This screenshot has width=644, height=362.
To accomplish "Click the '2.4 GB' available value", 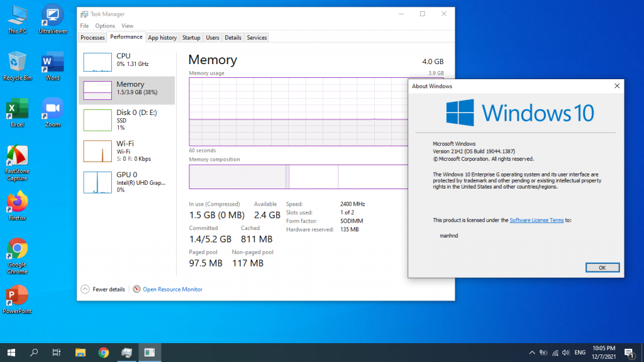I will click(x=267, y=215).
